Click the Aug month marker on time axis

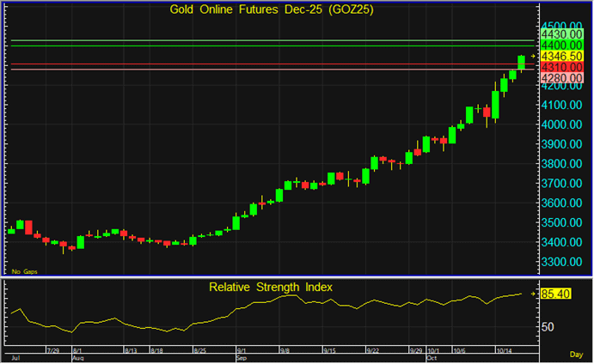click(x=78, y=357)
